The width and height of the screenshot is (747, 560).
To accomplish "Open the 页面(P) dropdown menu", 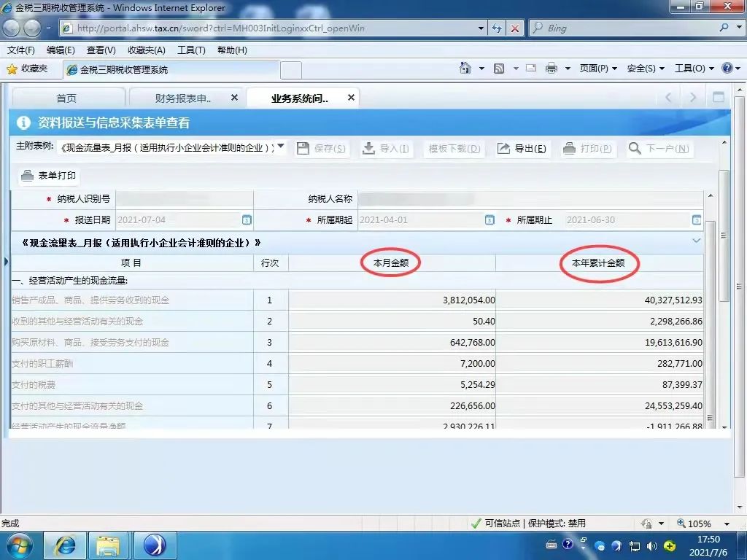I will (598, 68).
